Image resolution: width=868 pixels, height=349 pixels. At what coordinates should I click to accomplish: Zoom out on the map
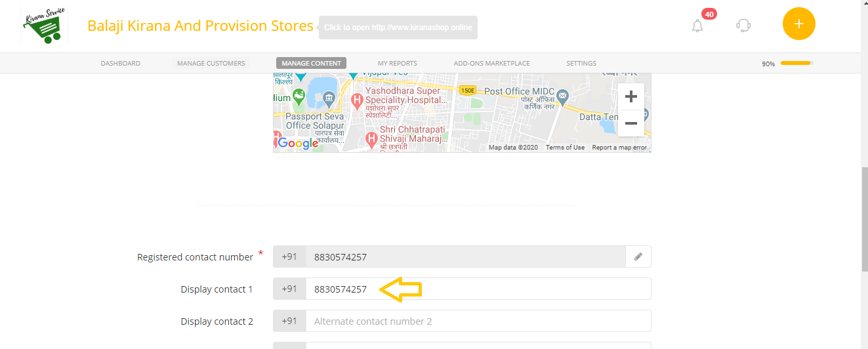pyautogui.click(x=631, y=123)
